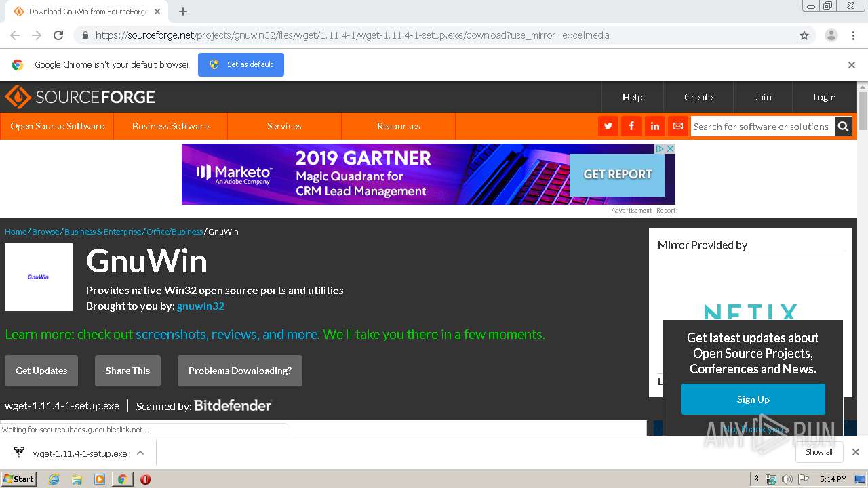Viewport: 868px width, 488px height.
Task: Open the Business Software menu
Action: tap(171, 126)
